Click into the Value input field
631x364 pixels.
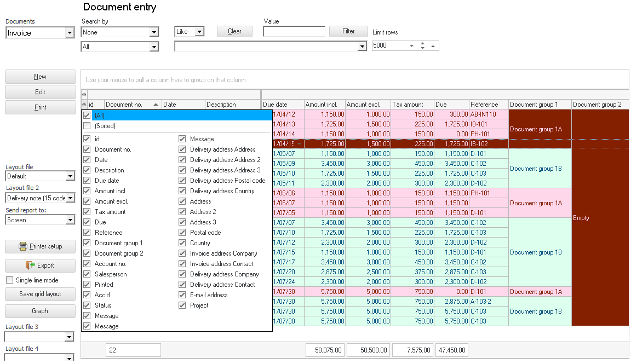point(294,32)
